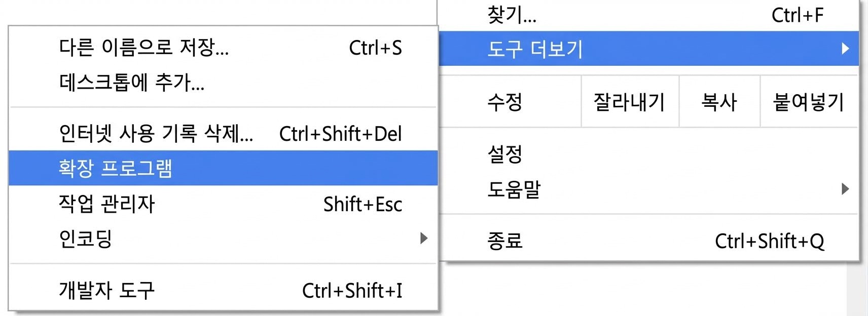Viewport: 868px width, 316px height.
Task: Select 종료 to quit the browser
Action: click(x=504, y=241)
